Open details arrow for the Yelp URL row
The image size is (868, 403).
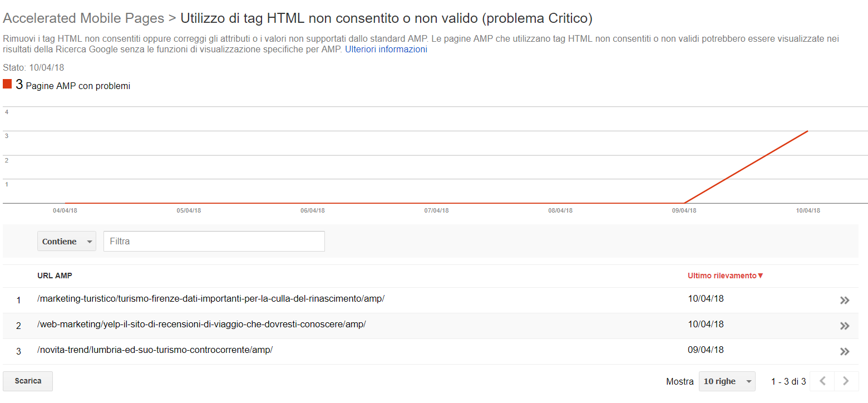click(x=844, y=326)
